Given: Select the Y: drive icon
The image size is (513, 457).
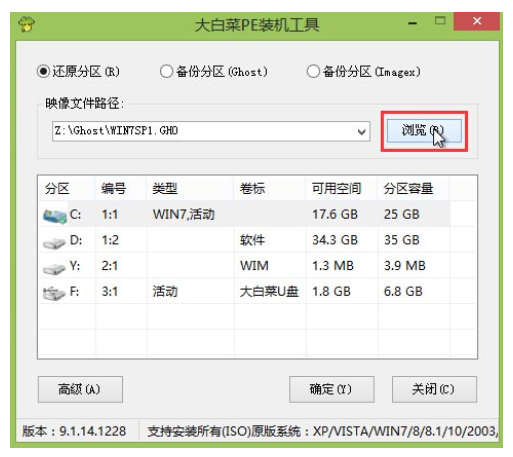Looking at the screenshot, I should (x=54, y=268).
